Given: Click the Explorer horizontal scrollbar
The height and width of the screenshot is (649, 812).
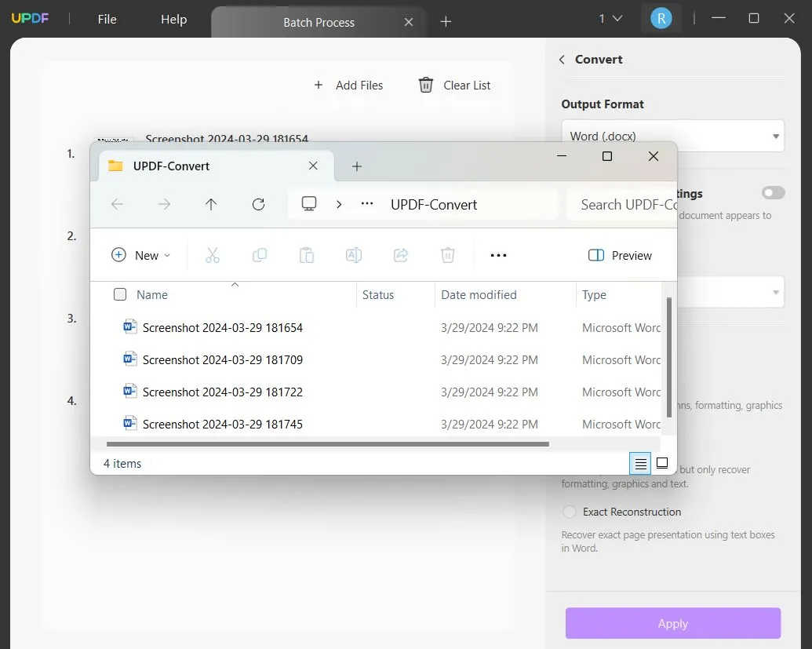Looking at the screenshot, I should coord(327,444).
